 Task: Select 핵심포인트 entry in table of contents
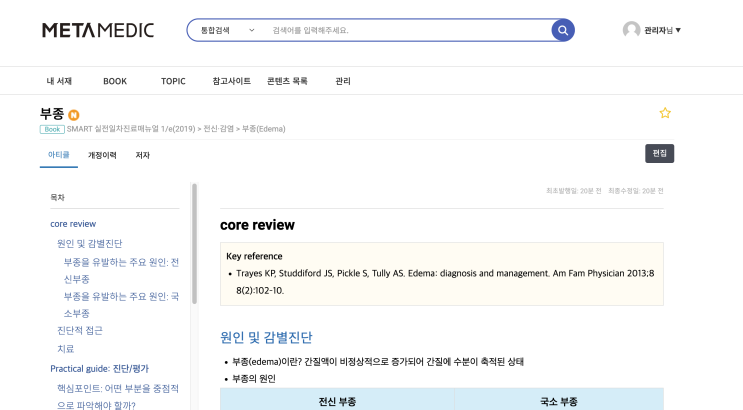point(118,397)
